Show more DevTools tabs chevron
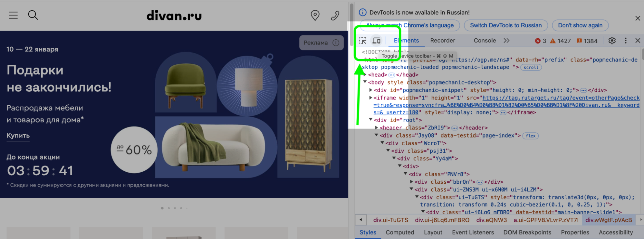Viewport: 644px width, 239px height. (506, 41)
